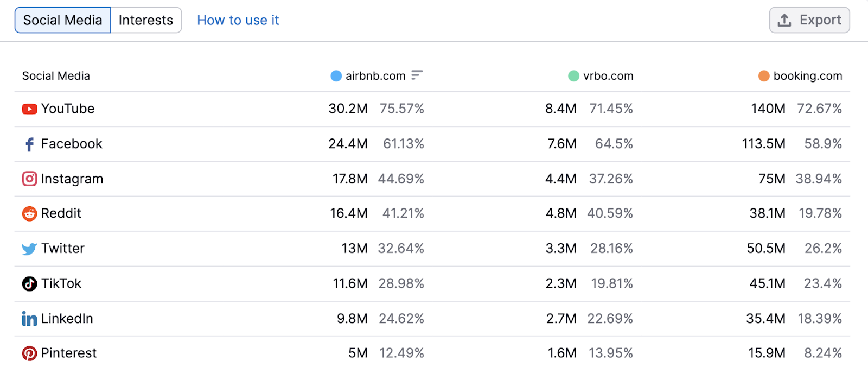Toggle the blue airbnb.com visibility dot

pos(335,76)
